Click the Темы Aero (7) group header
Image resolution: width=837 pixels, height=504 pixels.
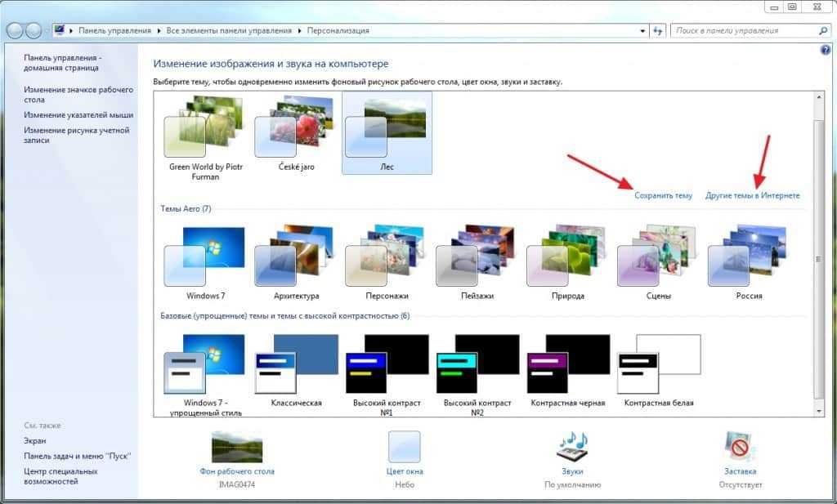[186, 208]
